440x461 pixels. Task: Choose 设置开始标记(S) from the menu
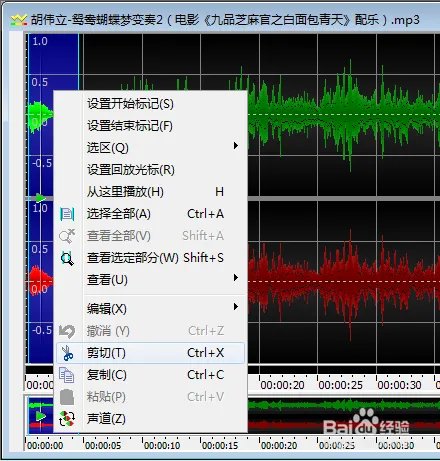coord(151,104)
